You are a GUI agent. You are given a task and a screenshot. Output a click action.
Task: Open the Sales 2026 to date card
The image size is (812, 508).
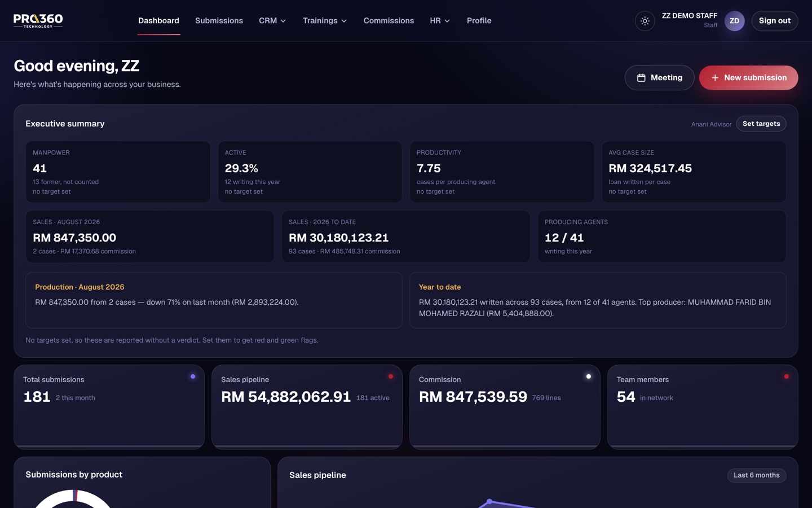(406, 237)
